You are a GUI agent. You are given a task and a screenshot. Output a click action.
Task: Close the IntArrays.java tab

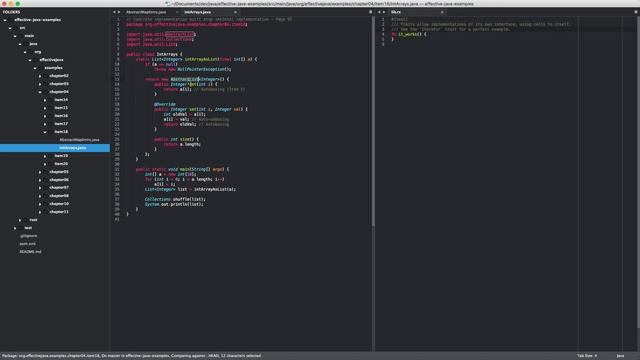click(x=235, y=12)
